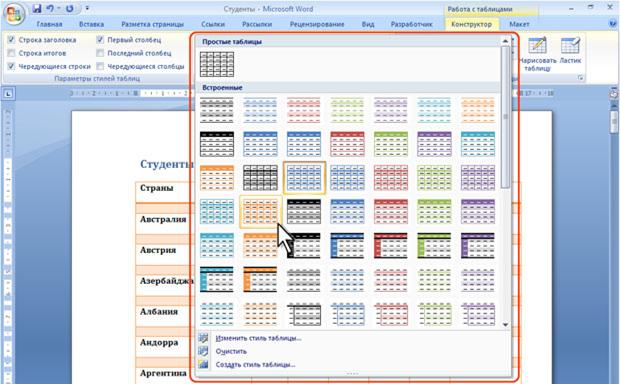Screen dimensions: 620x384
Task: Click the Аргентина table cell
Action: pos(163,373)
